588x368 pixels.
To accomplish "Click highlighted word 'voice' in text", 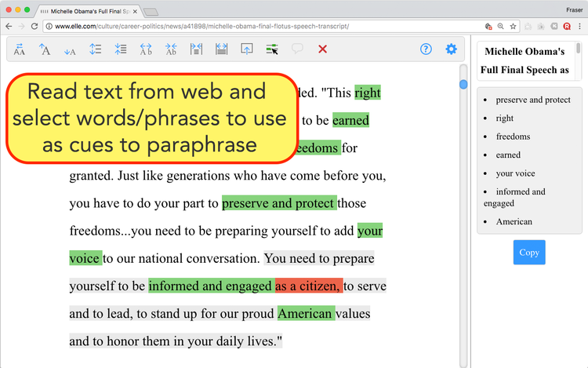I will pos(85,258).
